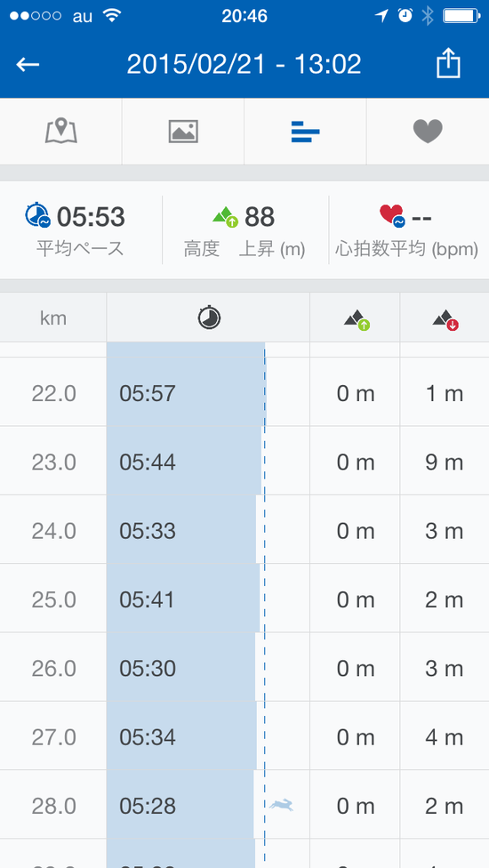Select the stopwatch column header
Screen dimensions: 489x868
pyautogui.click(x=209, y=317)
